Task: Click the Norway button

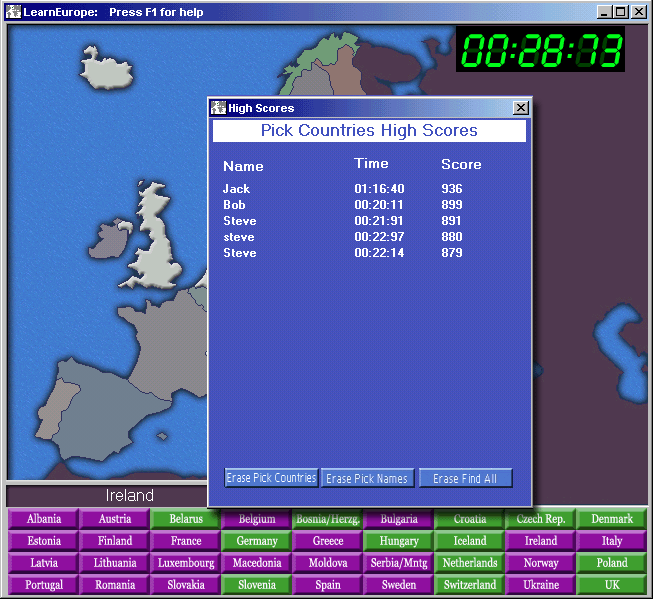Action: (541, 563)
